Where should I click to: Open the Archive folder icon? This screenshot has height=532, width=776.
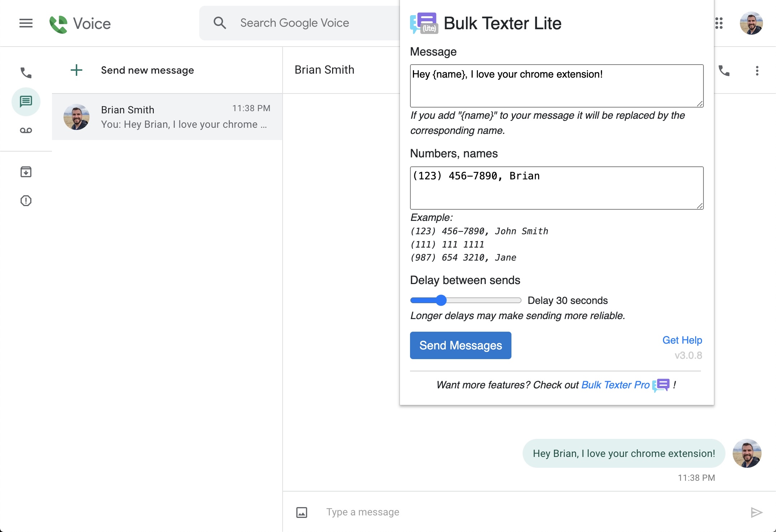click(x=26, y=172)
